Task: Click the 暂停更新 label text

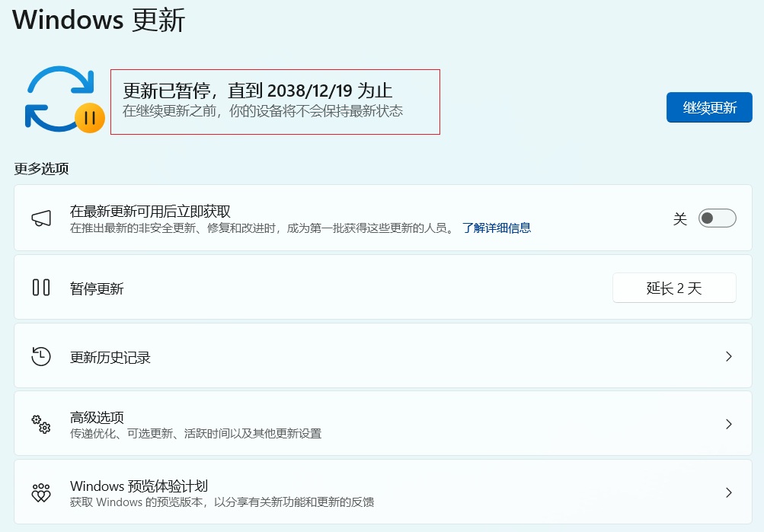Action: 97,288
